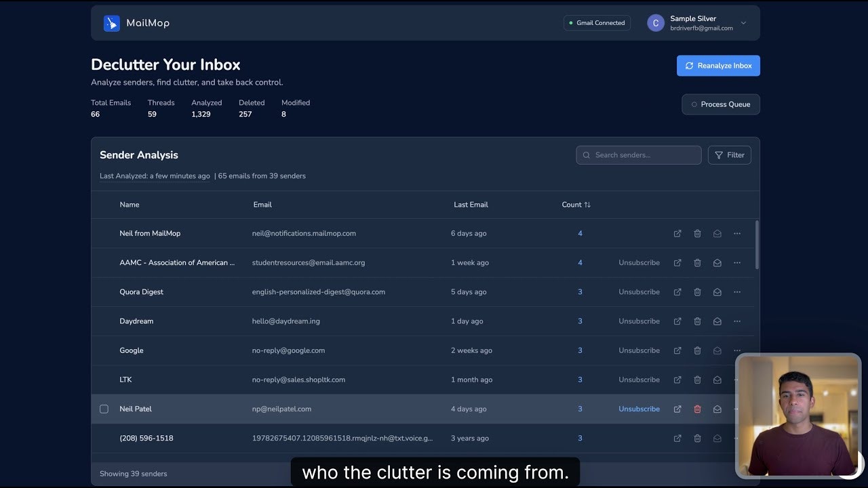Viewport: 868px width, 488px height.
Task: Click the Name column header
Action: click(x=130, y=205)
